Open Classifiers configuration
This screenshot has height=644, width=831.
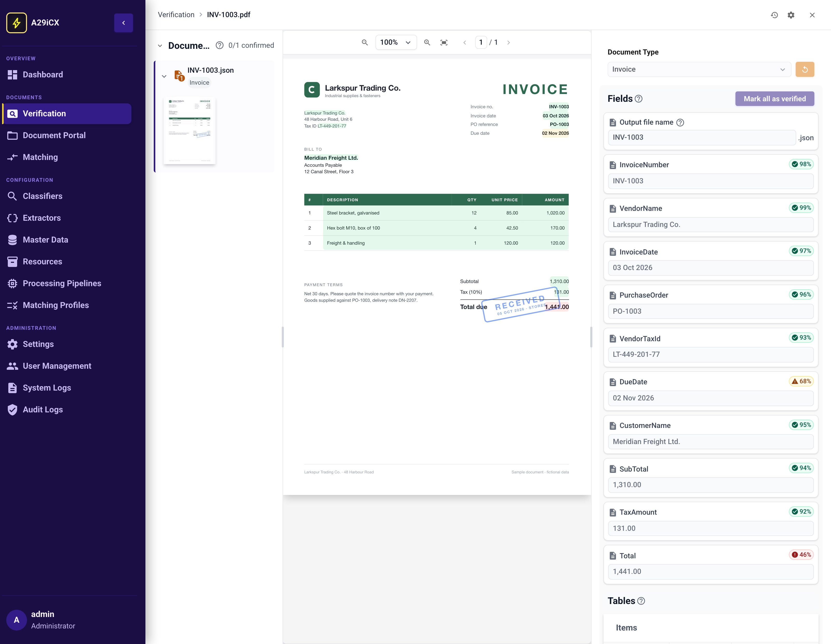click(x=67, y=196)
